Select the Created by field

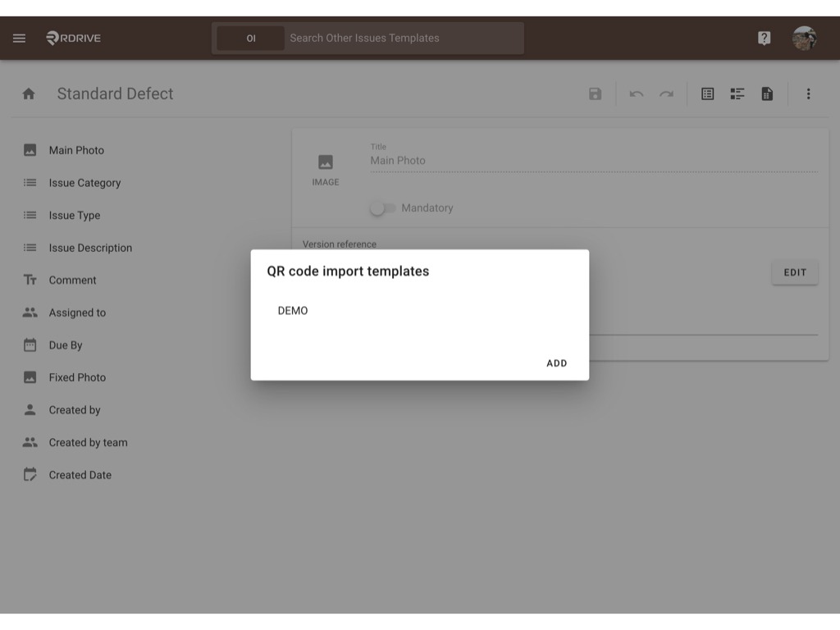[75, 410]
